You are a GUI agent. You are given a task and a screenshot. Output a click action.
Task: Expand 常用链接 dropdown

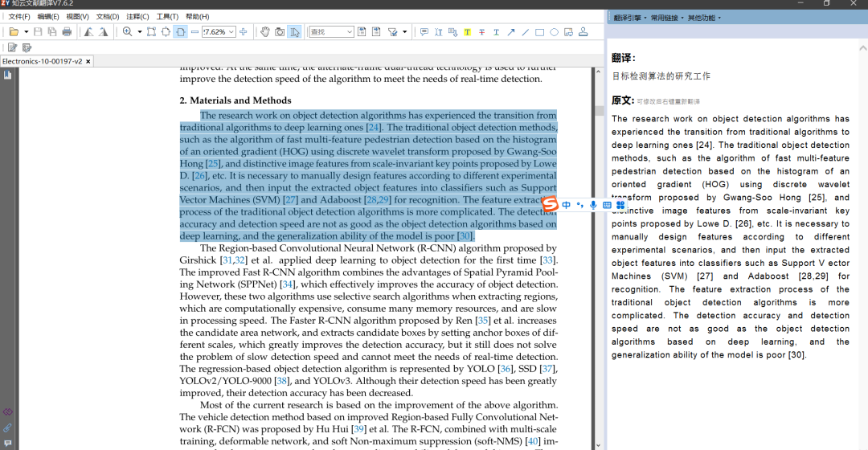pyautogui.click(x=667, y=18)
